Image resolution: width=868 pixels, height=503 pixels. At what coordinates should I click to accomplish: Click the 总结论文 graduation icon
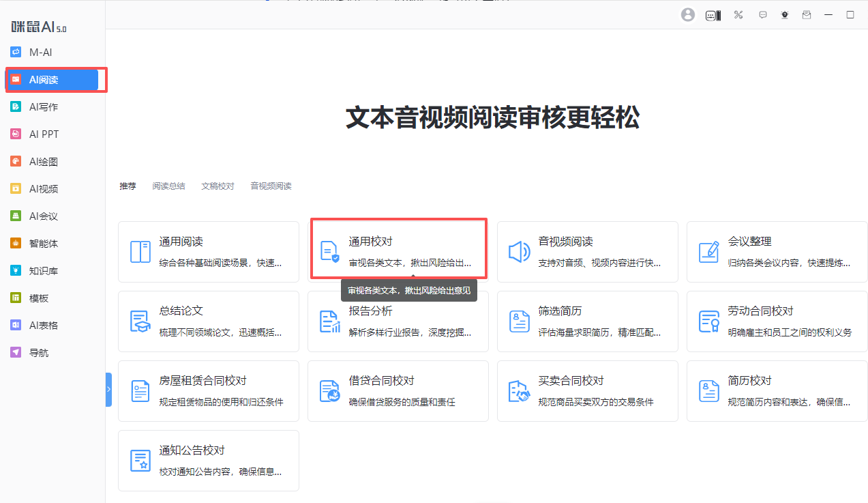point(140,321)
